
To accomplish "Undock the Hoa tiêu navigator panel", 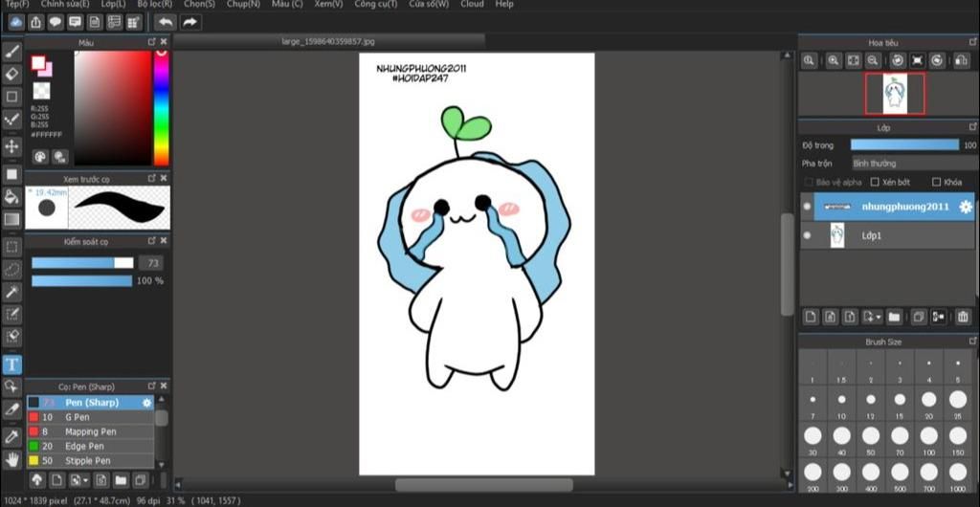I will pyautogui.click(x=972, y=42).
